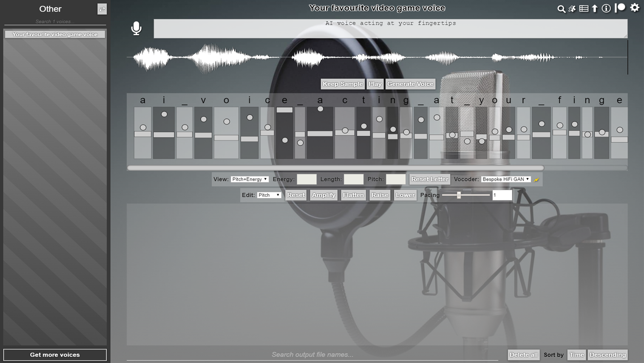
Task: Click the Patreon logo icon
Action: (x=620, y=8)
